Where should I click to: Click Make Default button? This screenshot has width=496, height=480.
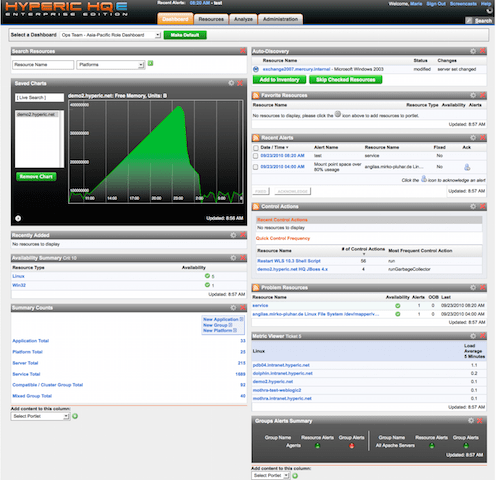click(x=185, y=35)
